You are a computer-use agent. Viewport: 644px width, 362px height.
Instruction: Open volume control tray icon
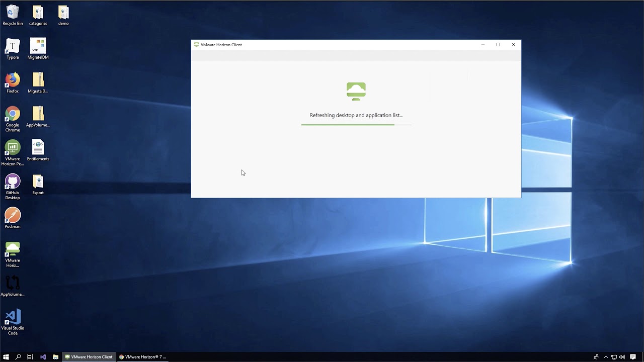622,357
